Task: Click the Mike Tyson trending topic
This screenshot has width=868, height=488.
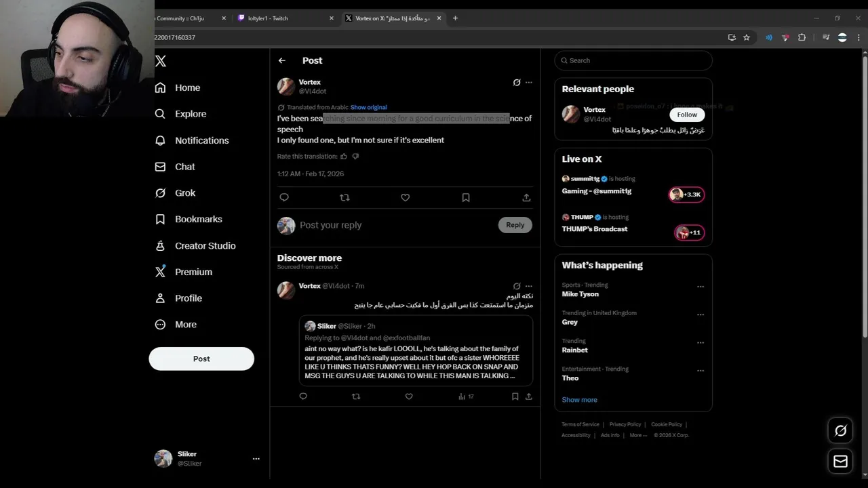Action: (580, 294)
